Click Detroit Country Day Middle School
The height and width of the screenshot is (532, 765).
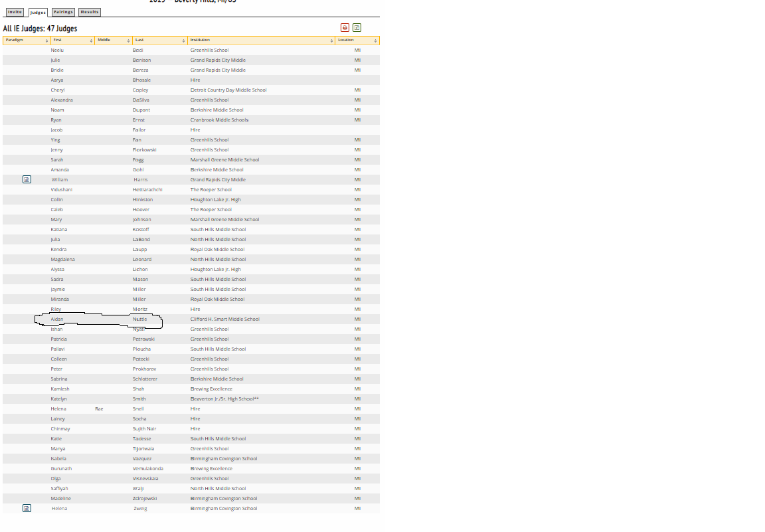[228, 90]
